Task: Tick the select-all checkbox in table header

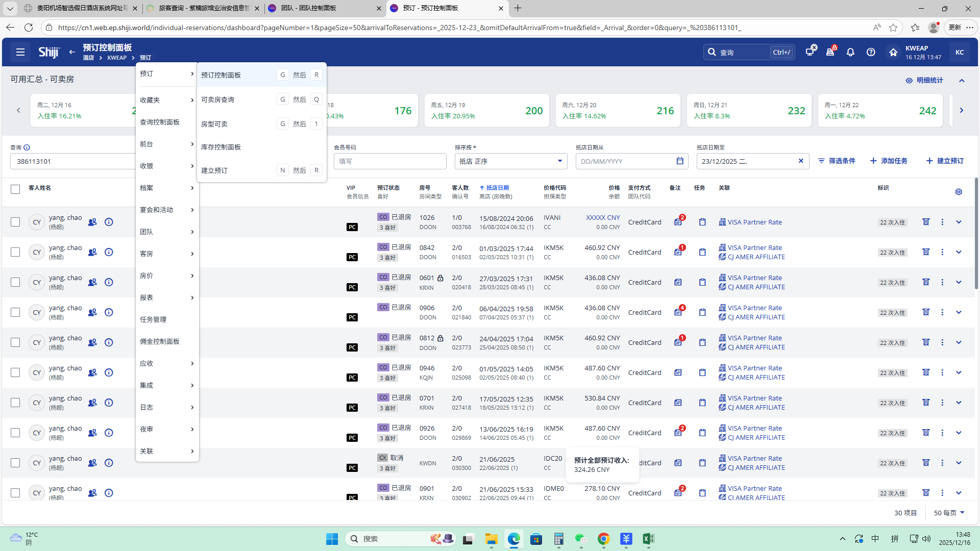Action: 15,189
